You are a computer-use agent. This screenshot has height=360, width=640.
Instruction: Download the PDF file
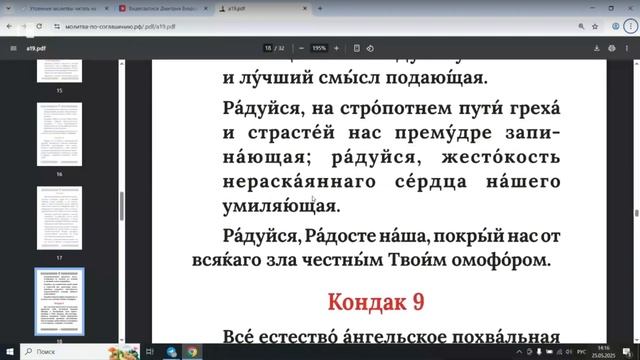[x=597, y=48]
